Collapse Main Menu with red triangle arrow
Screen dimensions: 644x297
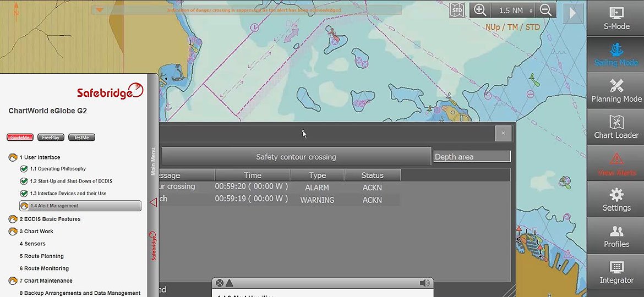coord(153,202)
